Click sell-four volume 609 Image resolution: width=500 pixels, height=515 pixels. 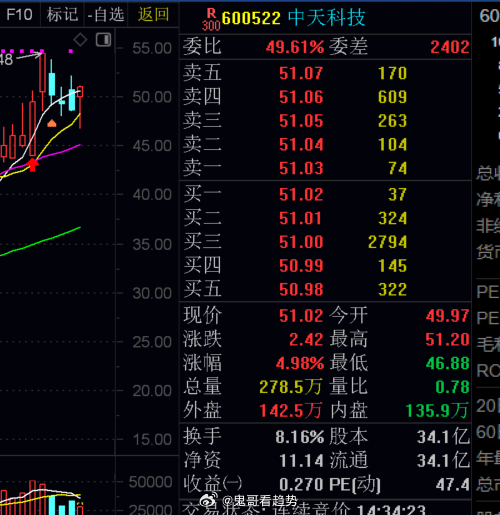392,97
